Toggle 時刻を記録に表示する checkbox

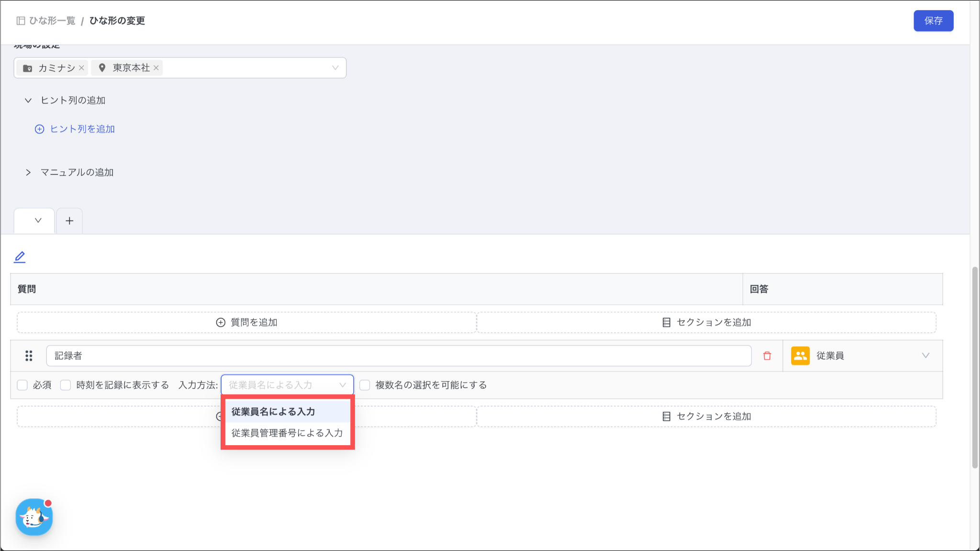(x=66, y=385)
